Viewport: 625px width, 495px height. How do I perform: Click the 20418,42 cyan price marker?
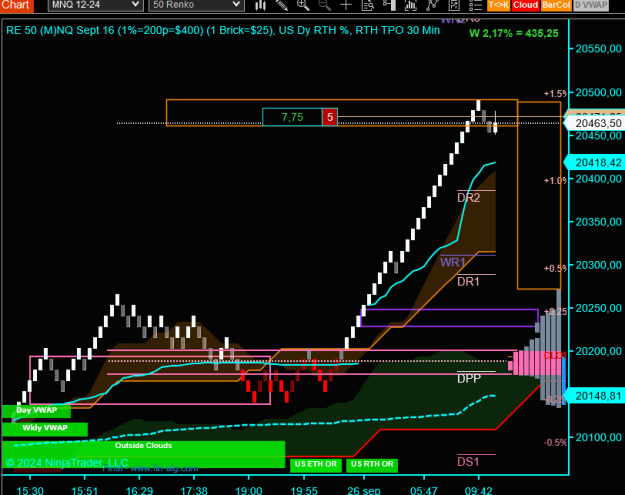595,163
